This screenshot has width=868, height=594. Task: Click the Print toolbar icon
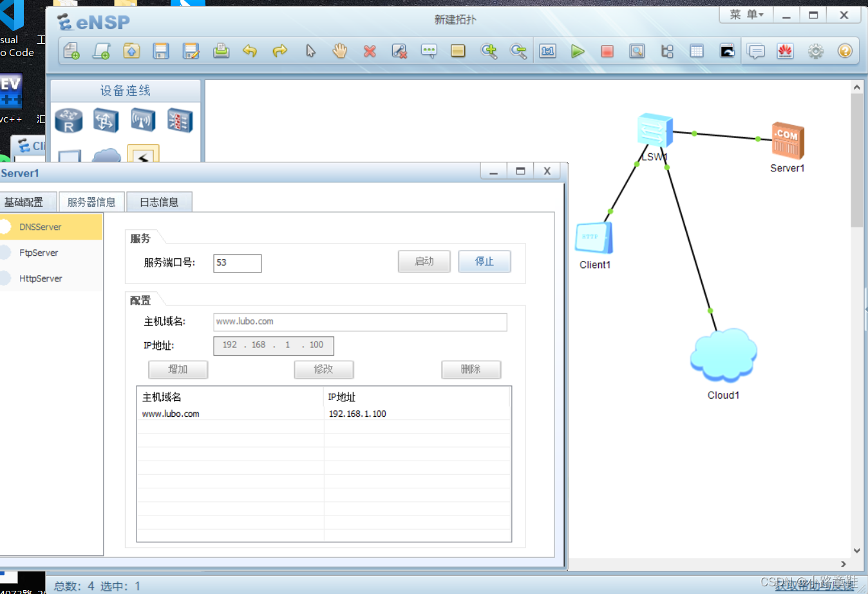(221, 51)
